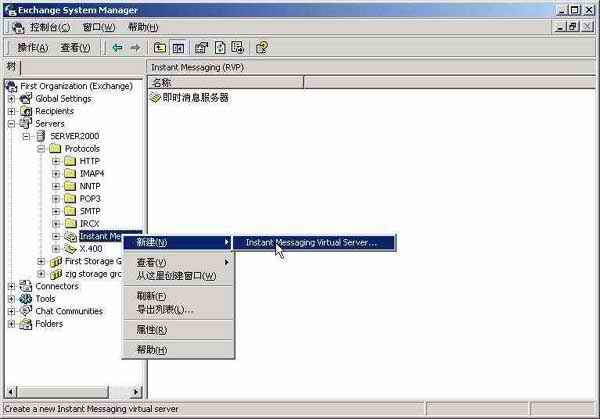Viewport: 600px width, 419px height.
Task: Click the Protocols folder icon
Action: (x=55, y=149)
